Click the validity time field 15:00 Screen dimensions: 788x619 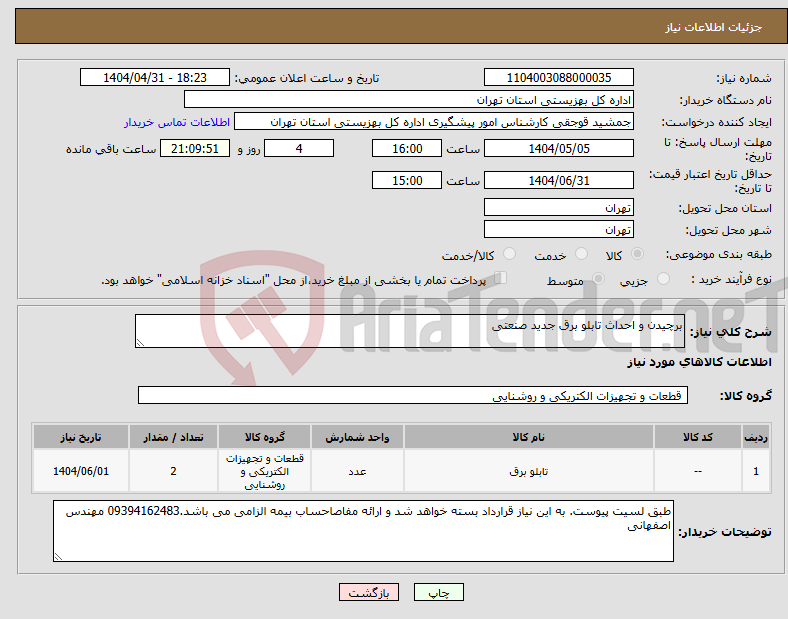point(407,180)
